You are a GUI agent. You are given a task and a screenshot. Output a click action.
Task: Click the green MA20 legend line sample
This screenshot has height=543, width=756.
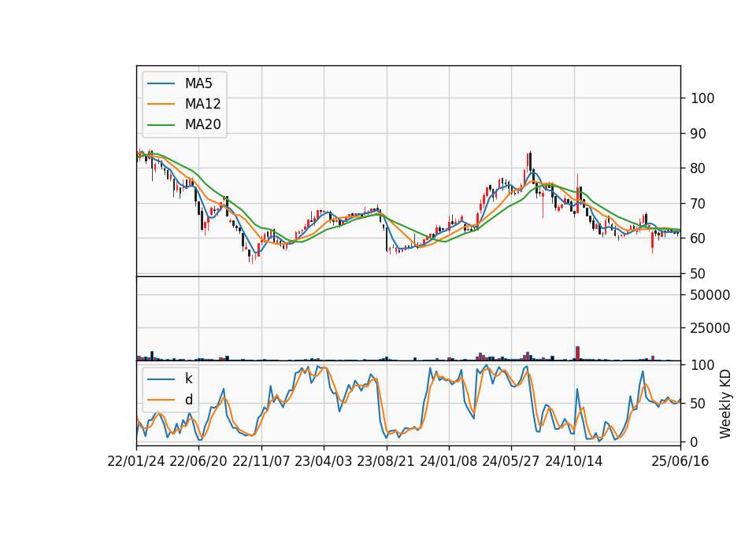pos(161,125)
